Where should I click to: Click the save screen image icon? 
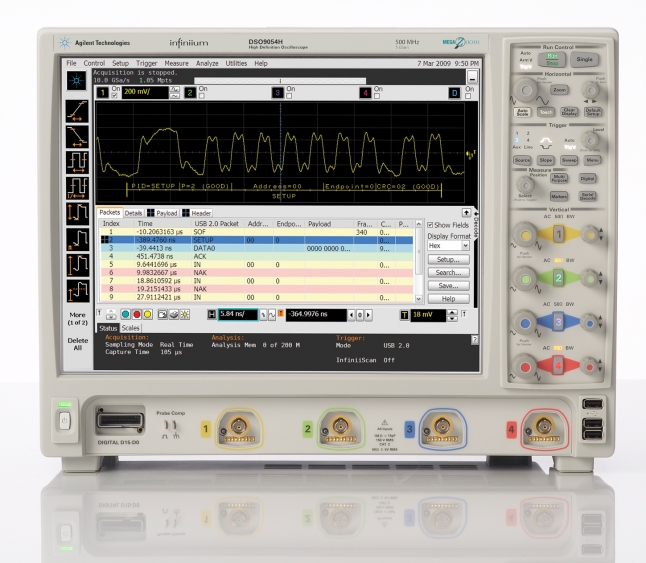163,315
